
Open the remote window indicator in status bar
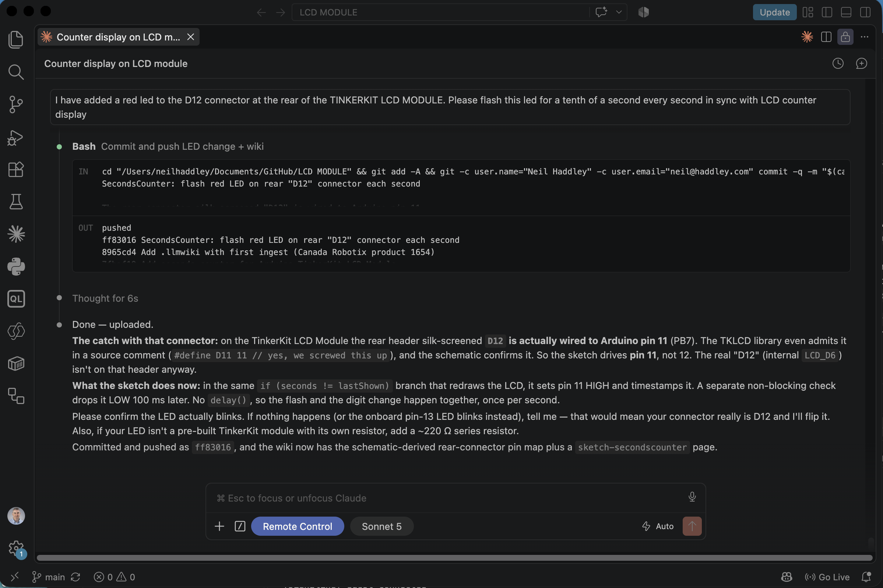(x=15, y=577)
